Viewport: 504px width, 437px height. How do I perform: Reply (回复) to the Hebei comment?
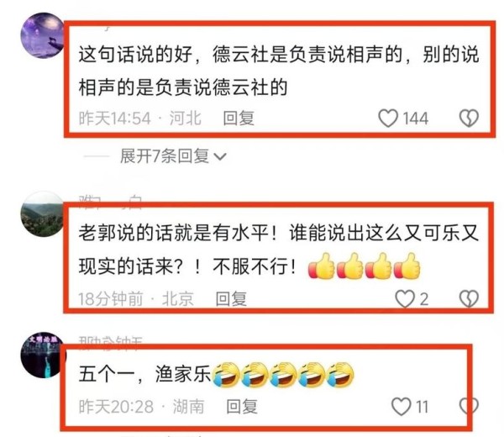point(239,118)
